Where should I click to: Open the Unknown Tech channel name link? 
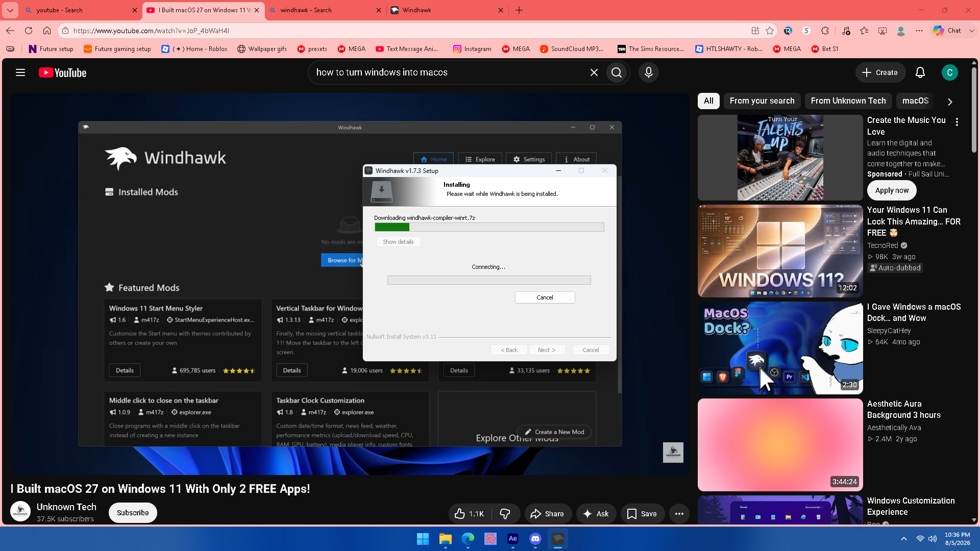click(66, 507)
